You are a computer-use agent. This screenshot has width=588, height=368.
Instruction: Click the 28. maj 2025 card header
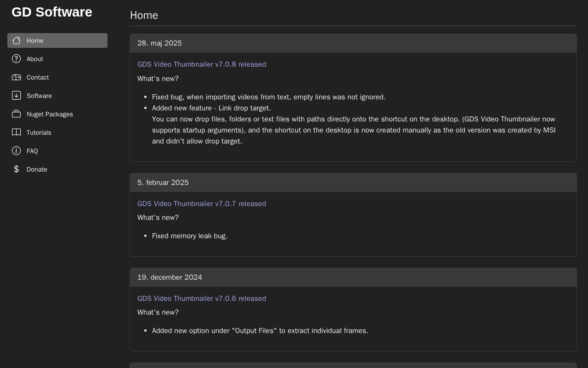point(353,43)
